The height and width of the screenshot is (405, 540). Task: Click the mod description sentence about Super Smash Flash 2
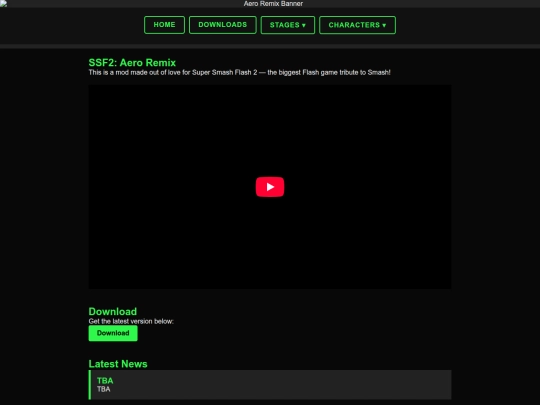click(239, 72)
